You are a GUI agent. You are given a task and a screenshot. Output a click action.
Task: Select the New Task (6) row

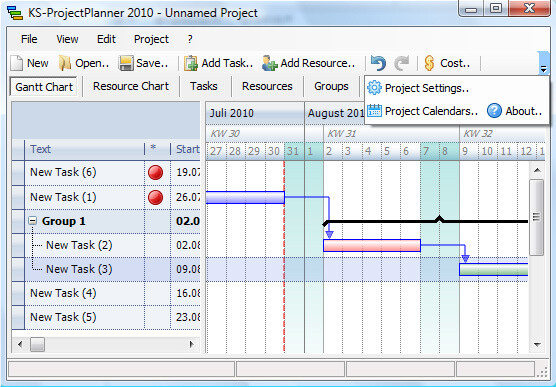[x=106, y=173]
